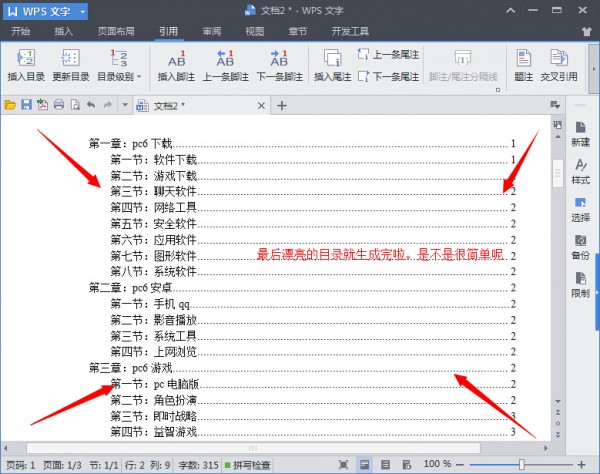
Task: Close the 文档2 document tab
Action: click(x=261, y=106)
